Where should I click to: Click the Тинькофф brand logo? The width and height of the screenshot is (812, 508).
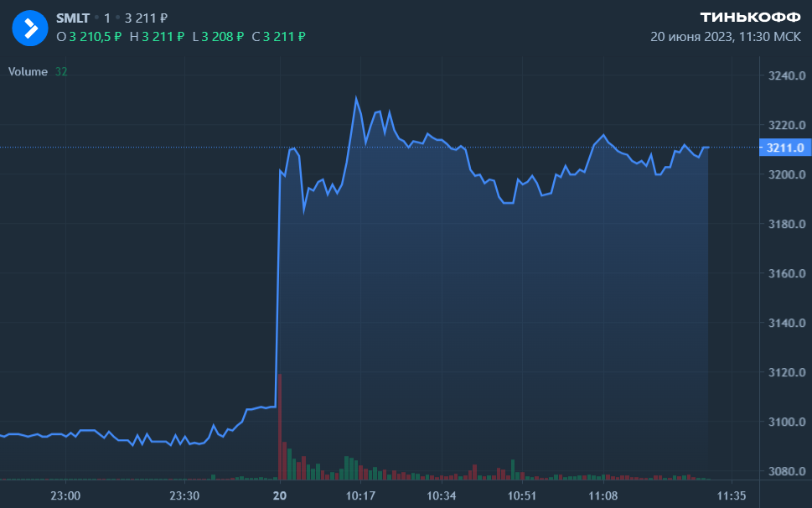[x=750, y=18]
